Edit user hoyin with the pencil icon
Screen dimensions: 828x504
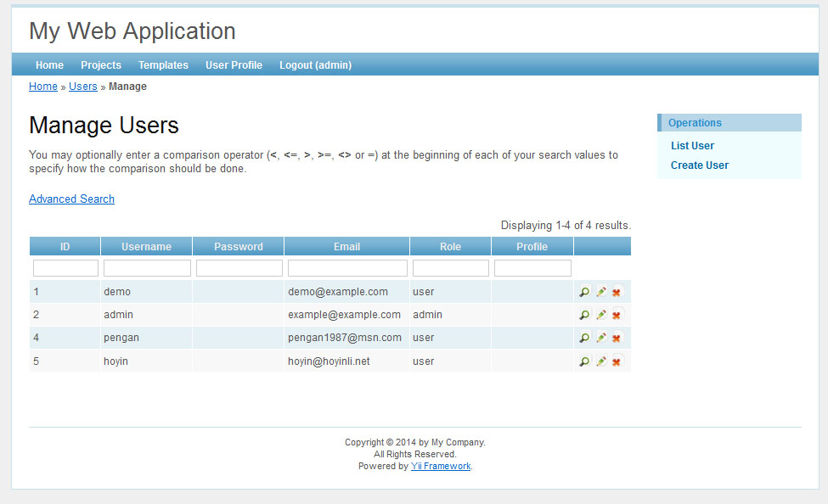pyautogui.click(x=600, y=361)
